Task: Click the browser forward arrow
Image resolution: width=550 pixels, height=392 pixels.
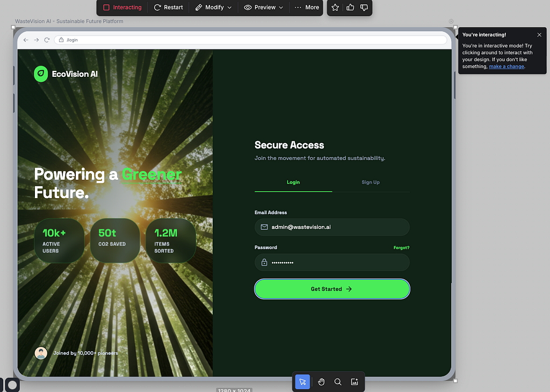Action: point(36,40)
